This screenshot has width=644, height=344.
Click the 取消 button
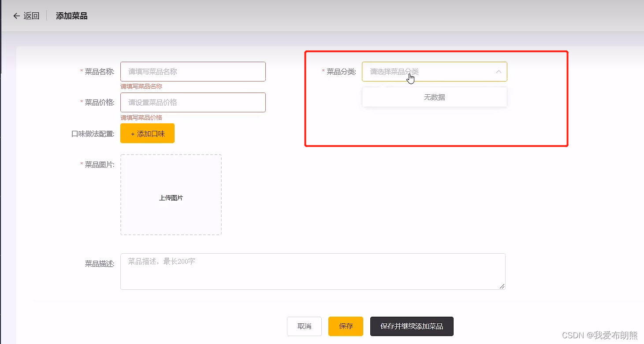tap(304, 326)
